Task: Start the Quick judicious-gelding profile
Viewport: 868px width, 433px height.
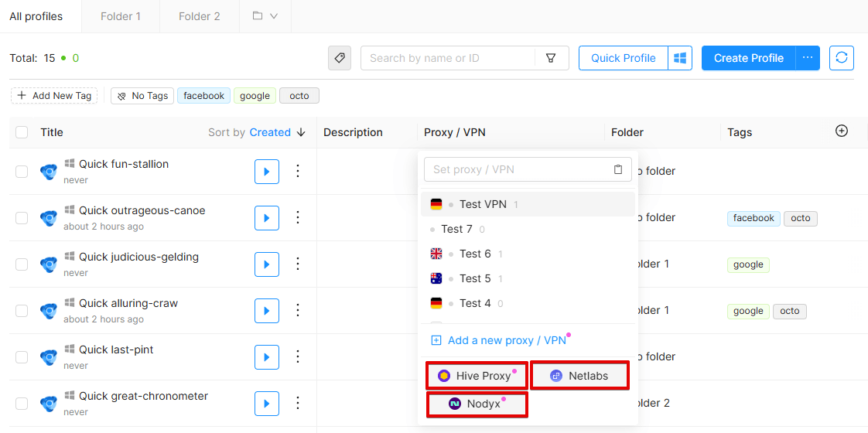Action: coord(267,264)
